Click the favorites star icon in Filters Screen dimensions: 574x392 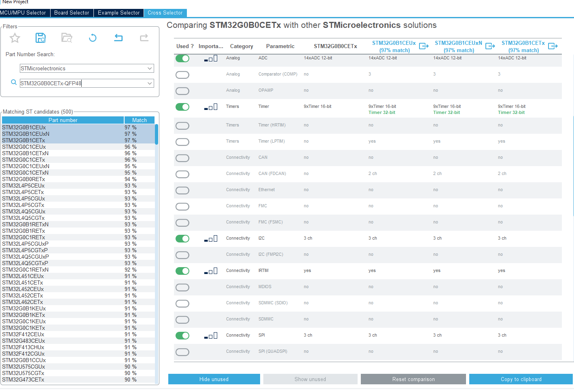[x=15, y=38]
